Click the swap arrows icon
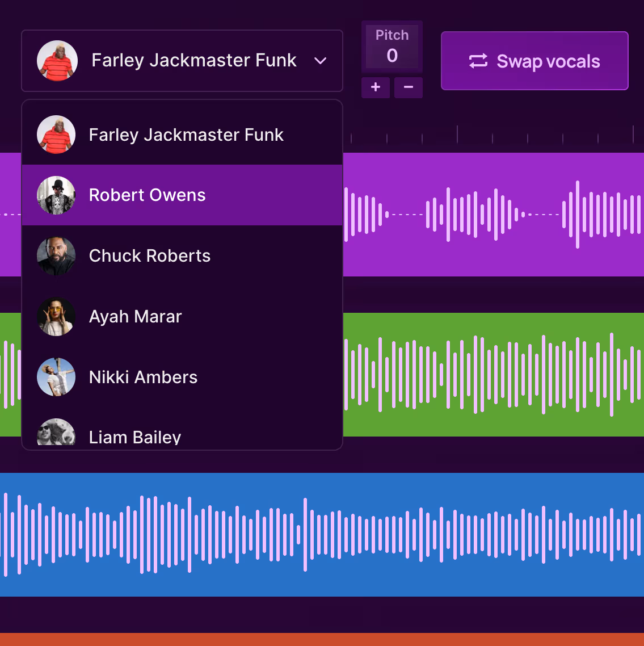Screen dimensions: 644x646 point(478,61)
